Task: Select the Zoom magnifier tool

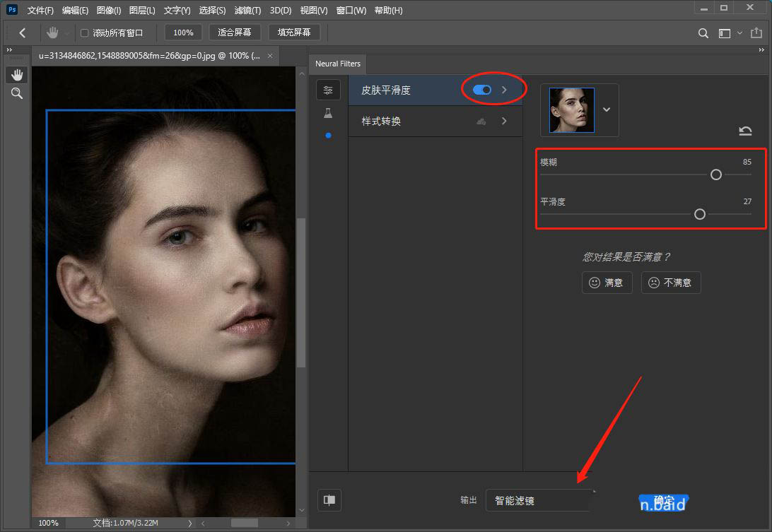Action: (17, 93)
